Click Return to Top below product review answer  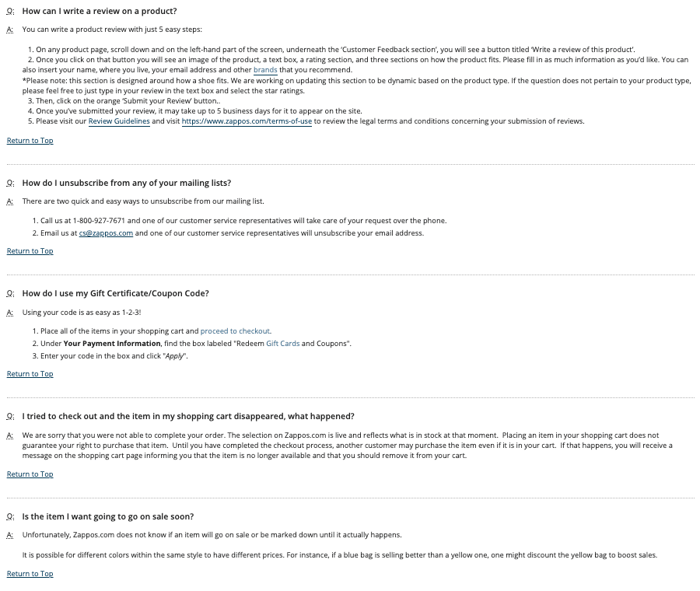[30, 141]
